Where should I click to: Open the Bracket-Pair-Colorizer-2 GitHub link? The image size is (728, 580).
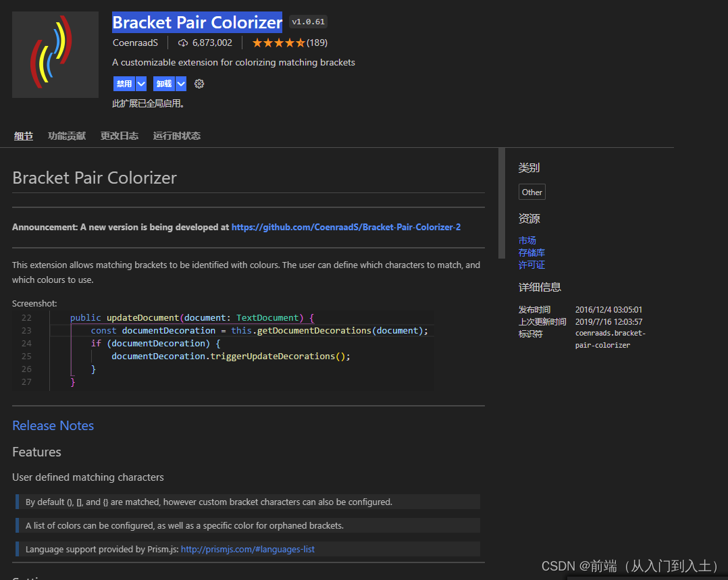(x=346, y=227)
